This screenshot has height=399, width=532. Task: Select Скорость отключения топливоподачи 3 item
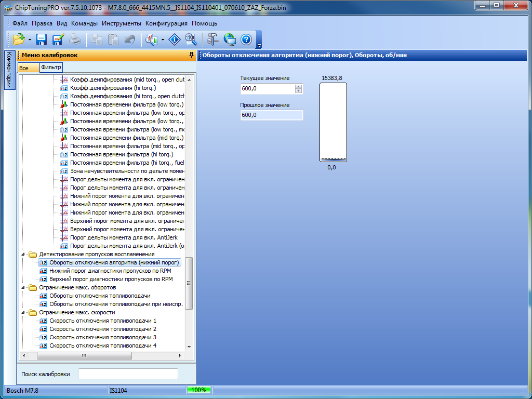pos(103,337)
